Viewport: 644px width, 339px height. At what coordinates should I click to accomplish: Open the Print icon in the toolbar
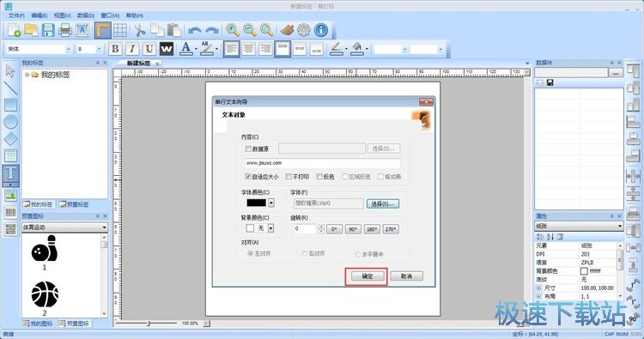coord(65,30)
